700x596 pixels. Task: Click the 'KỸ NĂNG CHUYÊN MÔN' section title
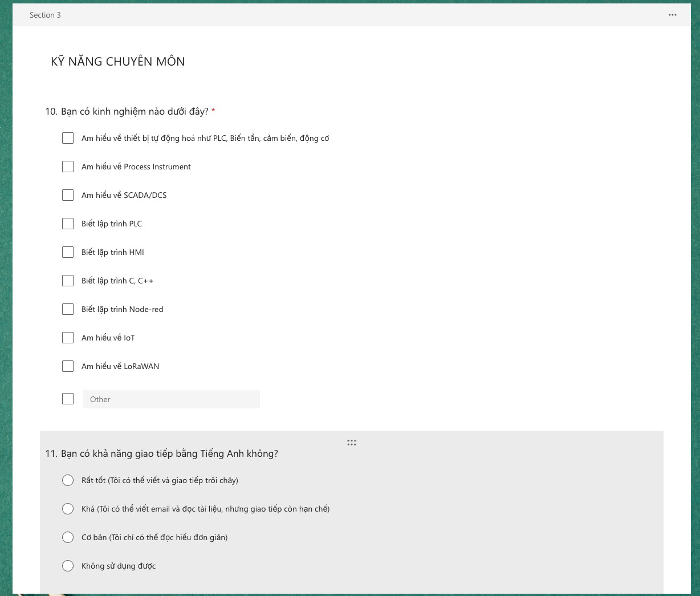(x=118, y=62)
